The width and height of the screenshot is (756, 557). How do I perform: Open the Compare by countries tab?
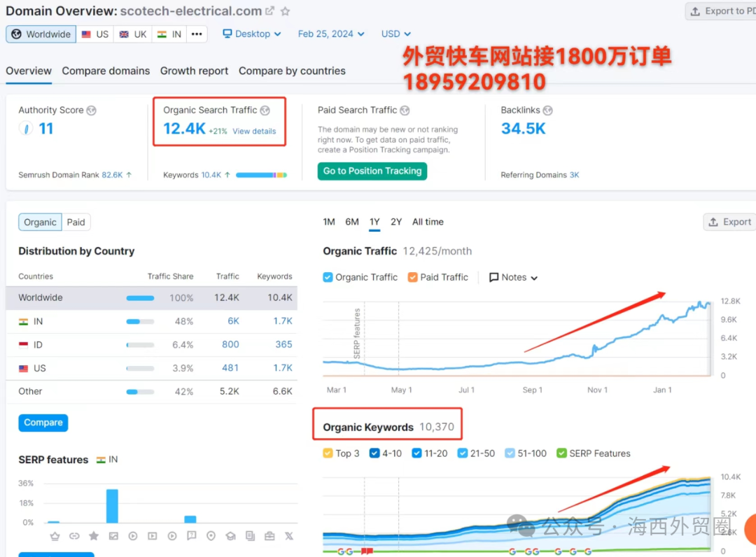(x=292, y=71)
